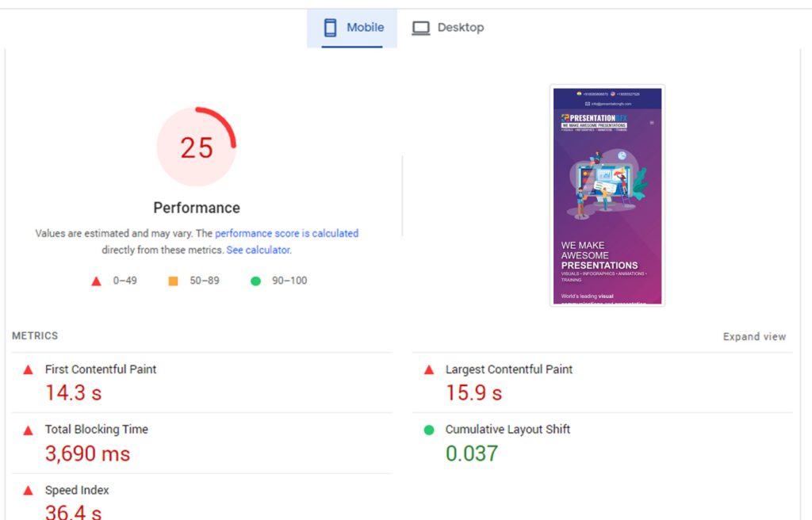Click the mobile page screenshot thumbnail
This screenshot has height=520, width=812.
click(x=607, y=195)
